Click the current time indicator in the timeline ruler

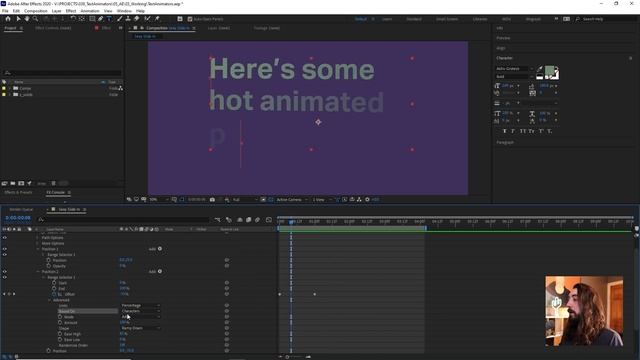(291, 222)
